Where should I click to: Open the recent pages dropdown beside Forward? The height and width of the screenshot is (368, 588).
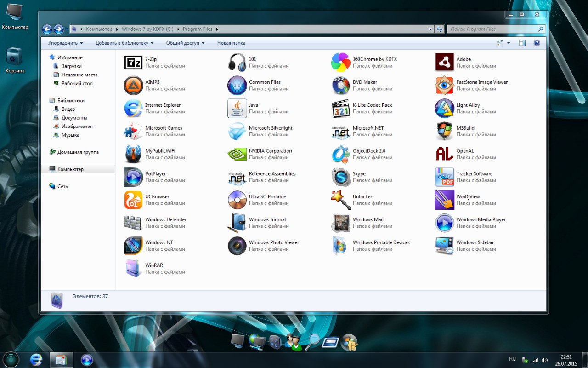pos(67,29)
